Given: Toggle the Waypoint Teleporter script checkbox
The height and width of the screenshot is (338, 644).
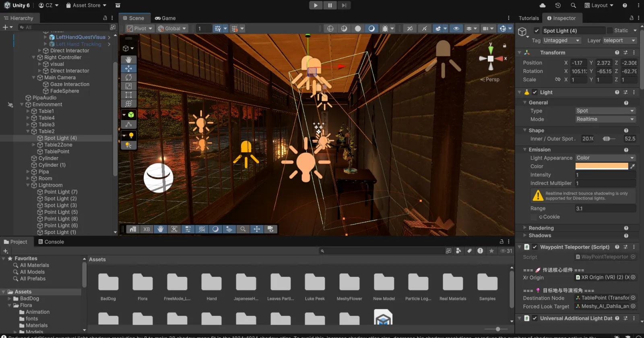Looking at the screenshot, I should pos(535,247).
